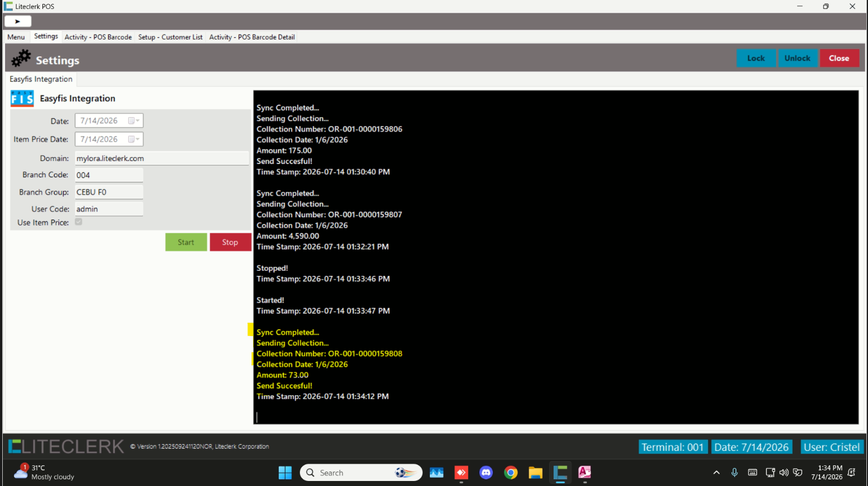Click the Time Stamp 01:33:46 PM line
Viewport: 868px width, 486px height.
pos(323,279)
